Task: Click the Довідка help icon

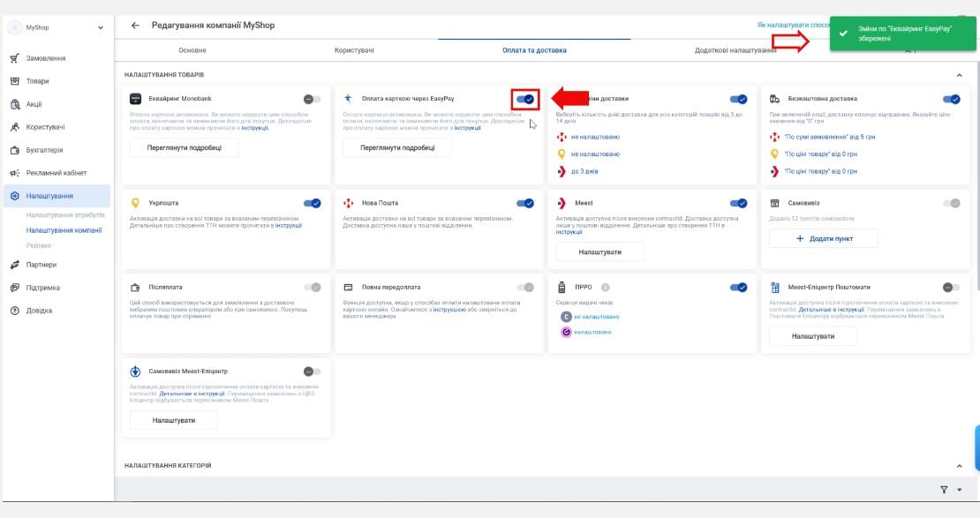Action: point(15,311)
